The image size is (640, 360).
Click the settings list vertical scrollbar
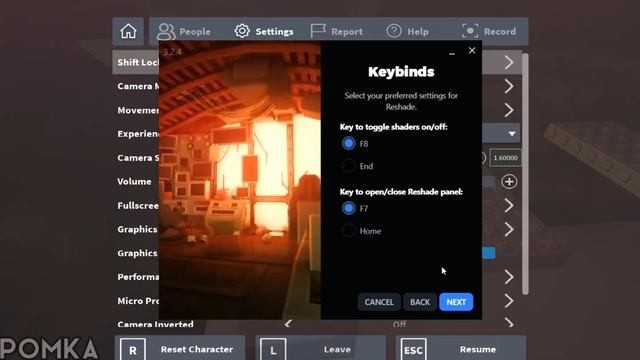(x=525, y=173)
